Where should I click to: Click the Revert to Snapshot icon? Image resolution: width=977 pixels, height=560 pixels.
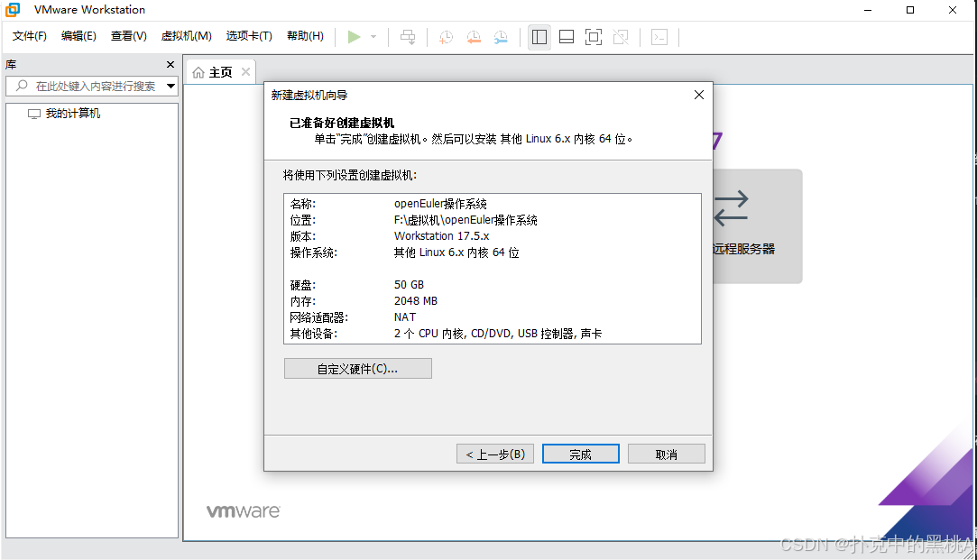(474, 37)
